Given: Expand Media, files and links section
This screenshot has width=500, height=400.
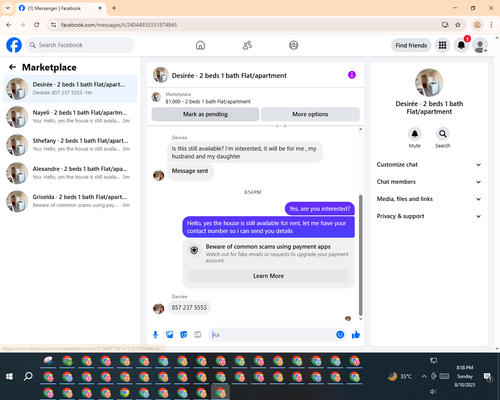Looking at the screenshot, I should pyautogui.click(x=429, y=199).
